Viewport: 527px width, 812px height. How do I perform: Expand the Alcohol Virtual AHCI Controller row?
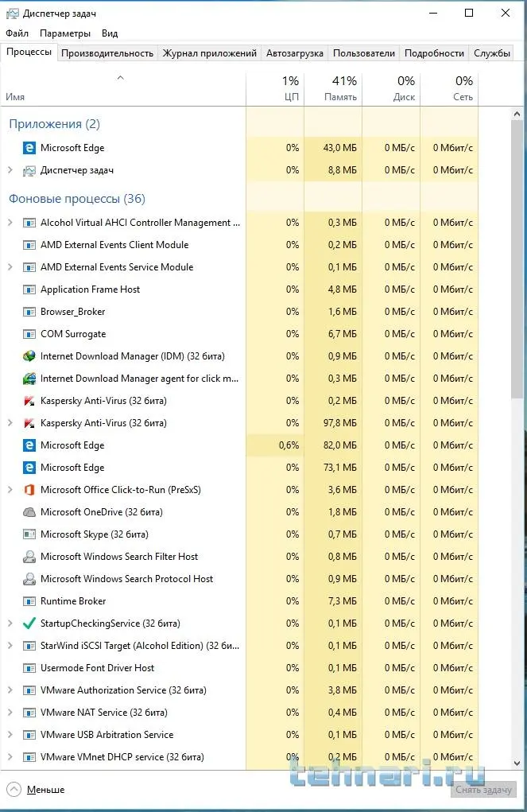click(10, 223)
